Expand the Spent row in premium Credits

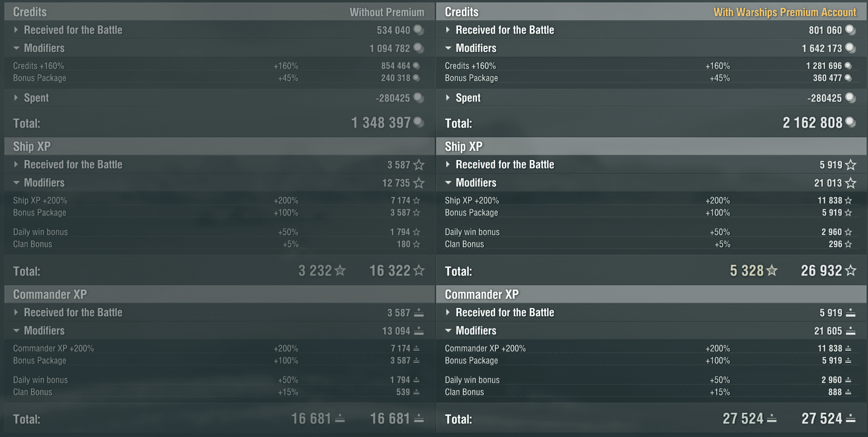click(448, 98)
